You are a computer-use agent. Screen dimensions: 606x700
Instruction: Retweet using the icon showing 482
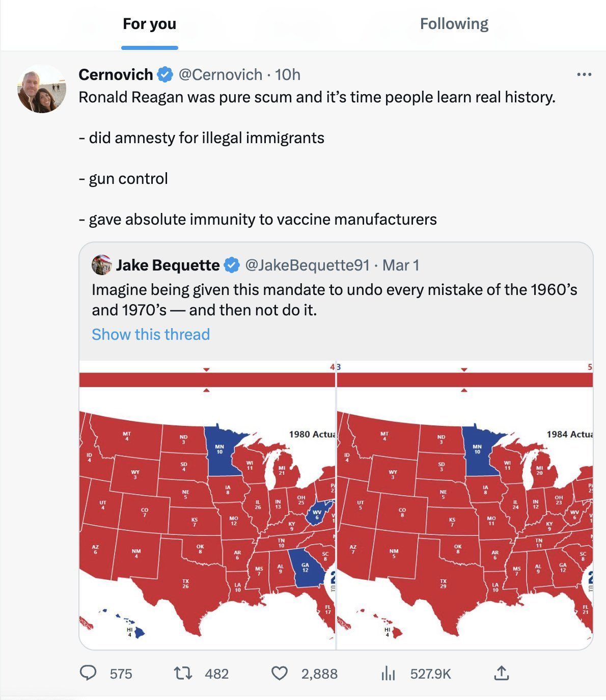coord(183,674)
